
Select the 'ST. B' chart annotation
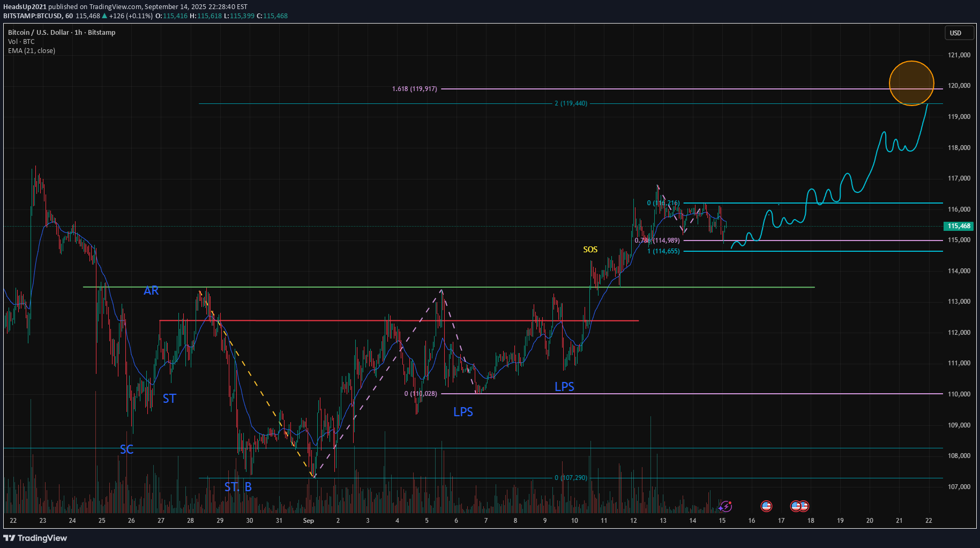238,487
